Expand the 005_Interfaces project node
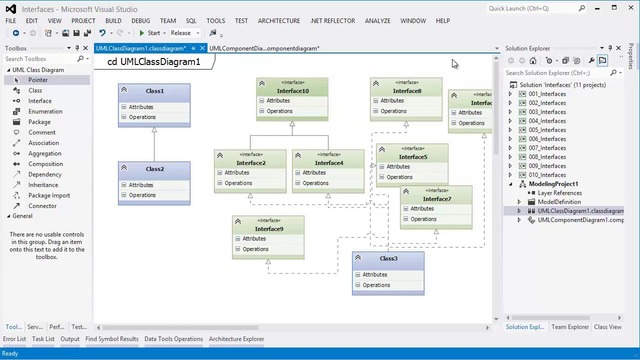 click(510, 130)
